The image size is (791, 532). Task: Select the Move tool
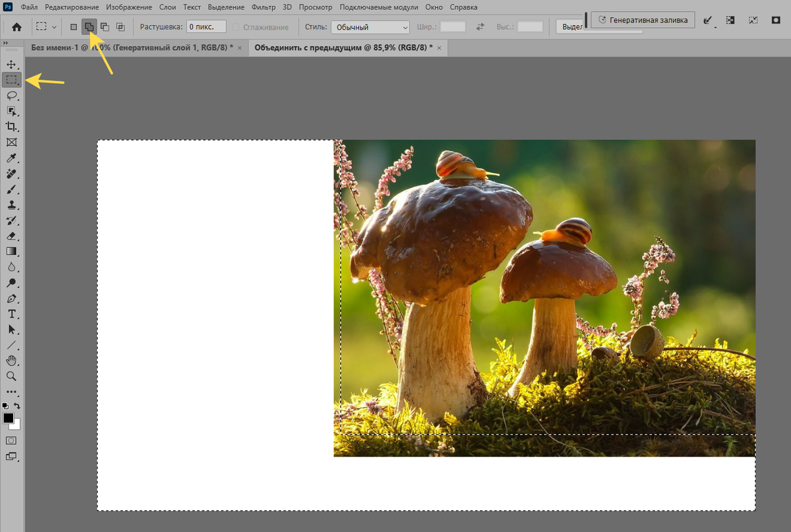pos(11,65)
